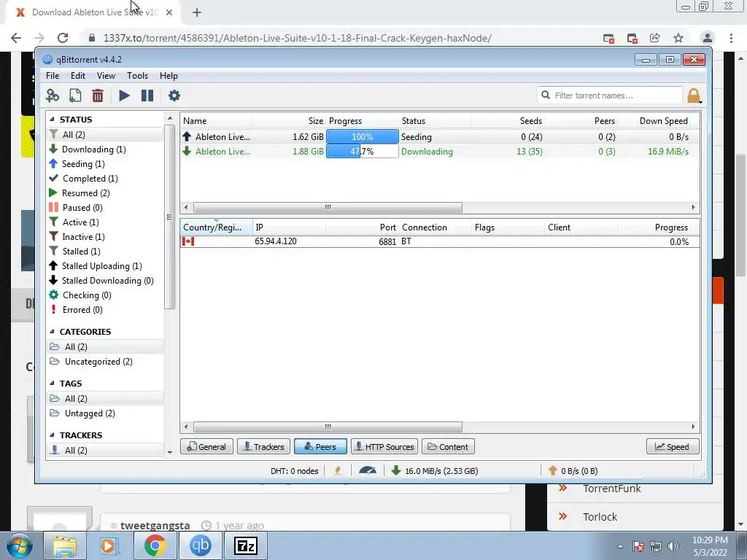Open the Help menu
Viewport: 747px width, 560px height.
[169, 76]
